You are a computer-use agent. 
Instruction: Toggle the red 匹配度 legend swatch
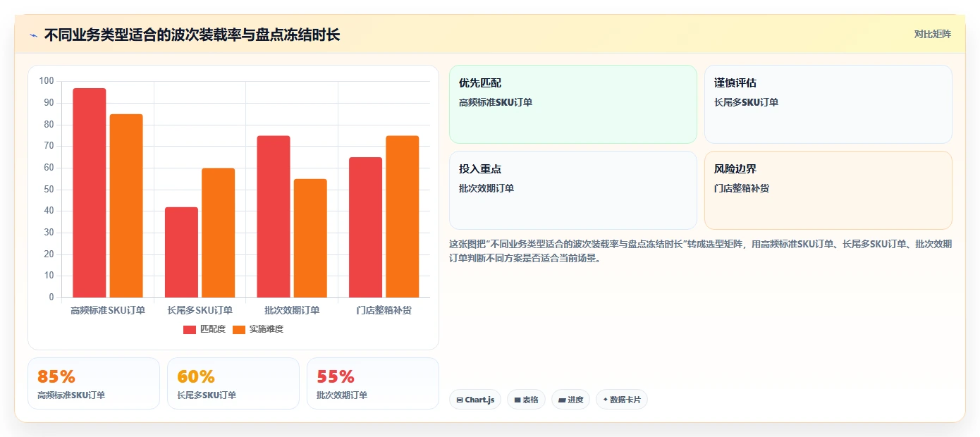click(190, 329)
